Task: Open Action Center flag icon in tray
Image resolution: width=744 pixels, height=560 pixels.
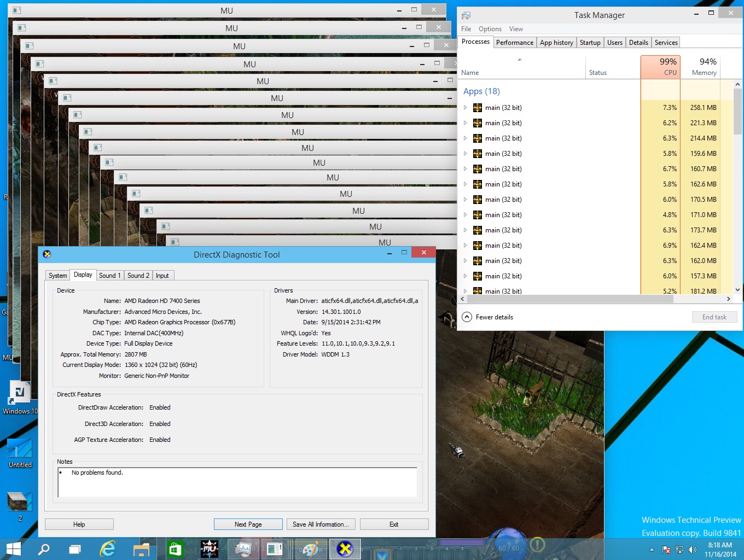Action: pyautogui.click(x=666, y=549)
